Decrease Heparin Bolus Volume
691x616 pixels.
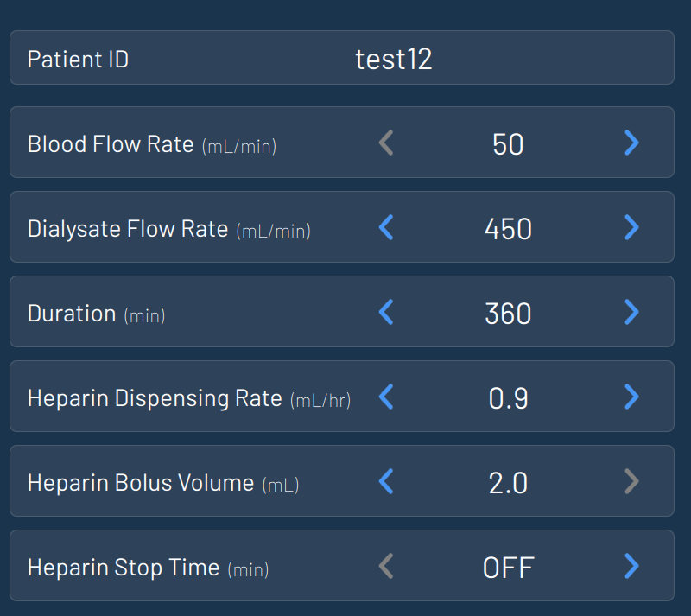386,481
